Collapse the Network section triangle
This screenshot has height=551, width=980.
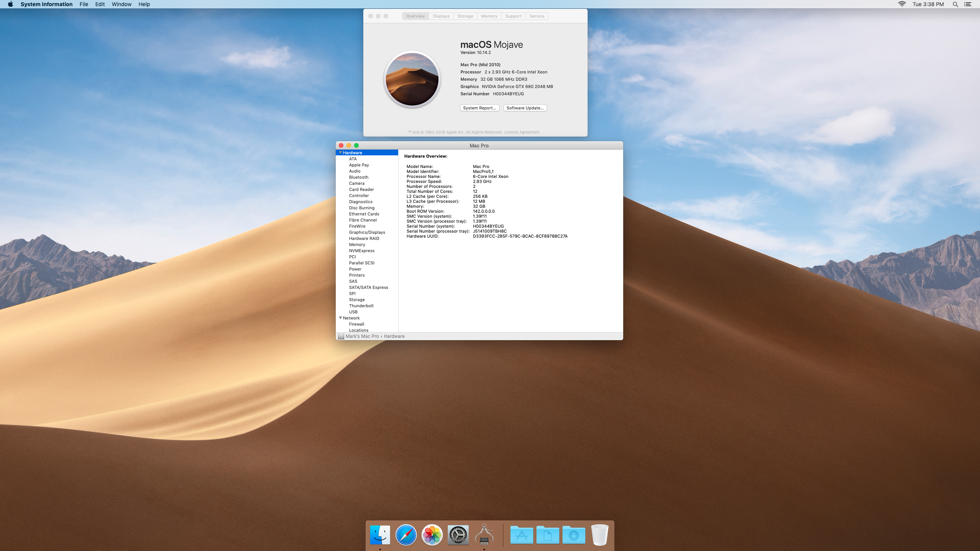click(340, 318)
